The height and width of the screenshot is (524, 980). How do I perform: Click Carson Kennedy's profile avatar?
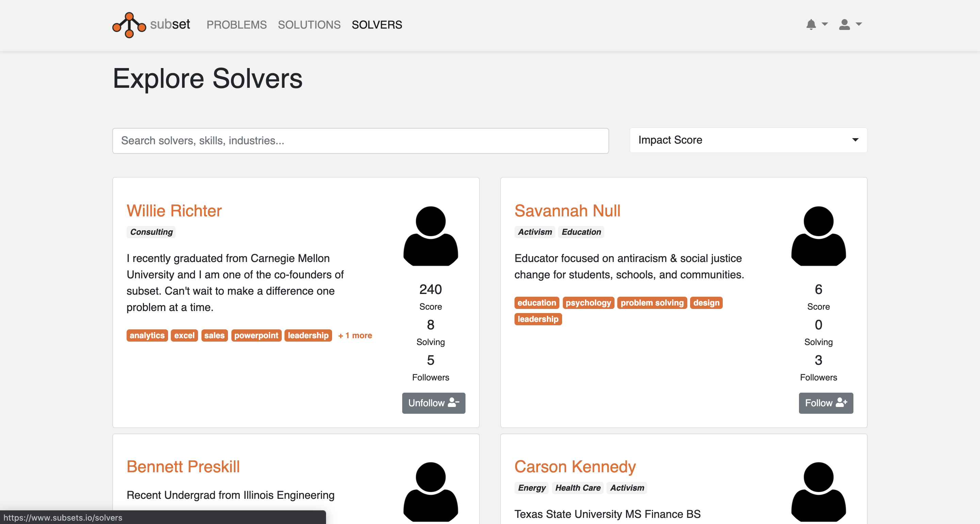tap(818, 491)
